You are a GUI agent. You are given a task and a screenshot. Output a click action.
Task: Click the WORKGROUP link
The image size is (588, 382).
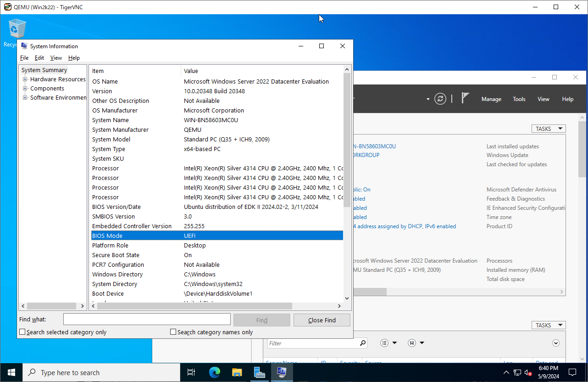pyautogui.click(x=366, y=155)
